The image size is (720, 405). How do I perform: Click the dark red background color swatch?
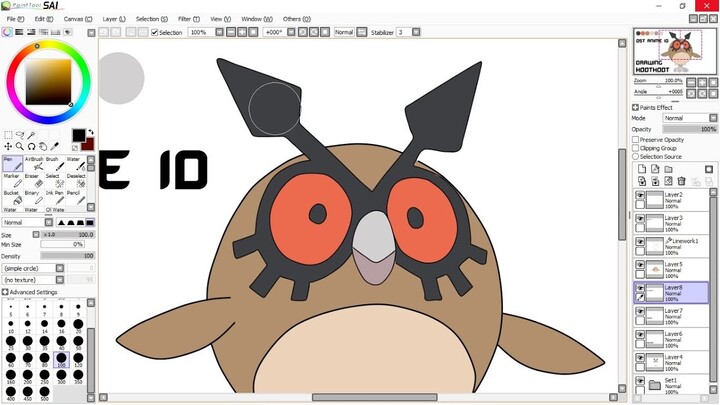pos(88,144)
